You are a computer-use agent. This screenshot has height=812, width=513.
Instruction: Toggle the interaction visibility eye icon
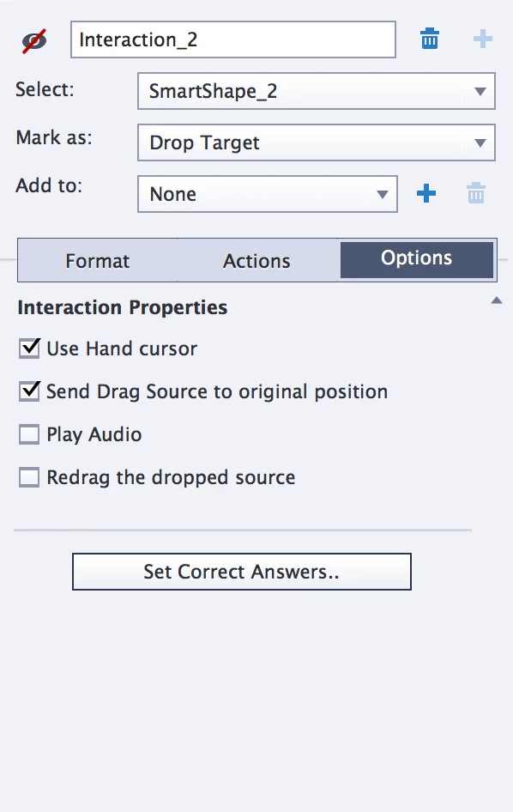pos(34,41)
